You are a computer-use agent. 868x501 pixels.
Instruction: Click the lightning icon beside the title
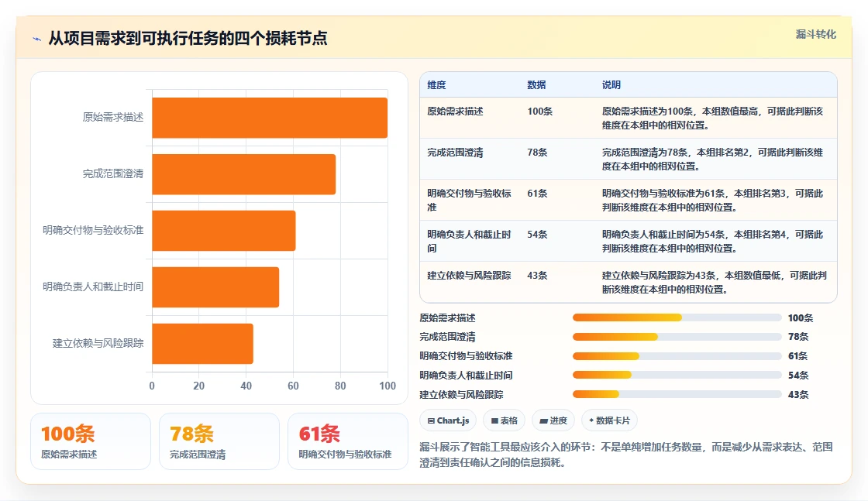(x=37, y=39)
